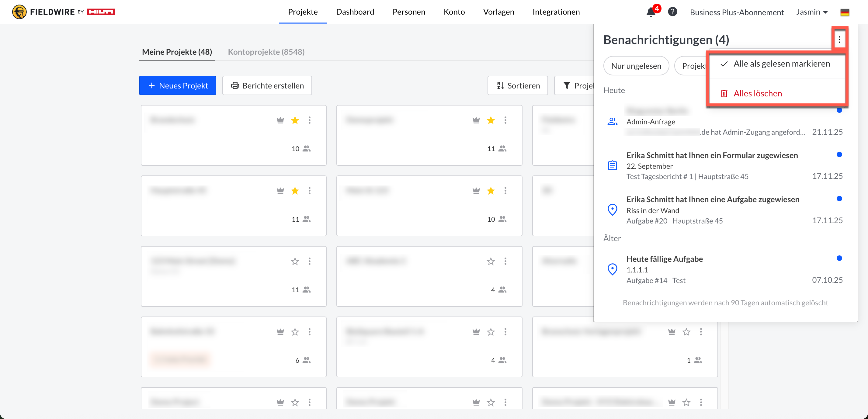Click the Fieldwire helmet logo
Image resolution: width=868 pixels, height=419 pixels.
[x=19, y=12]
